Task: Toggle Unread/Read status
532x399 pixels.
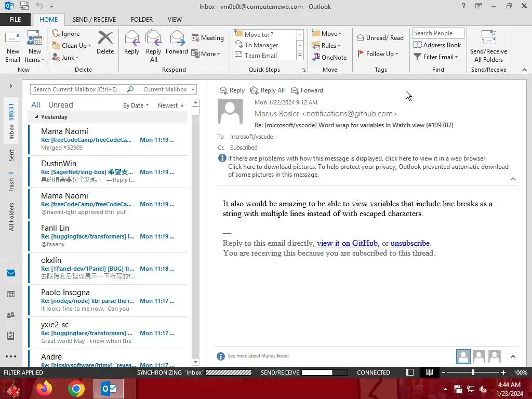Action: [380, 37]
